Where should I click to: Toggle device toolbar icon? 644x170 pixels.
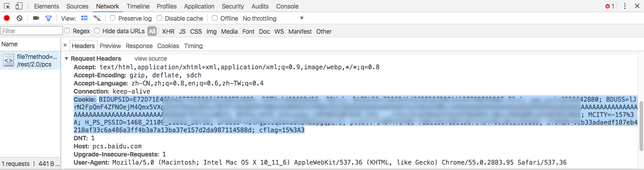pos(19,6)
